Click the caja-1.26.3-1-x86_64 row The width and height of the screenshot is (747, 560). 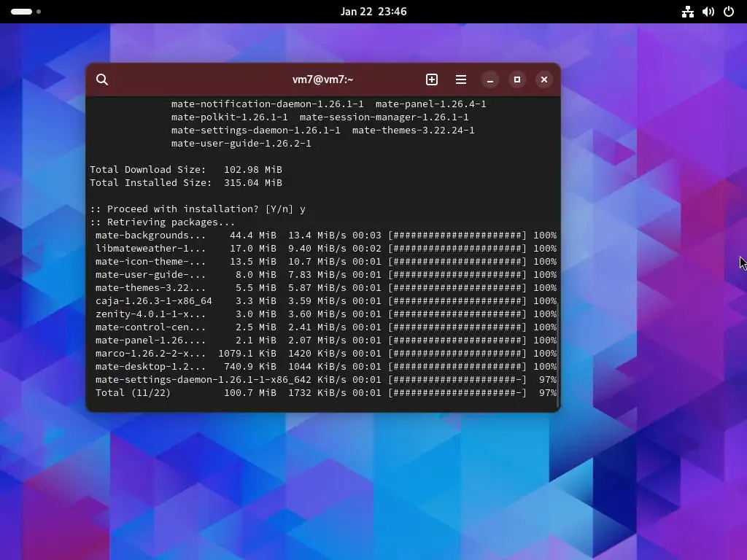(326, 301)
